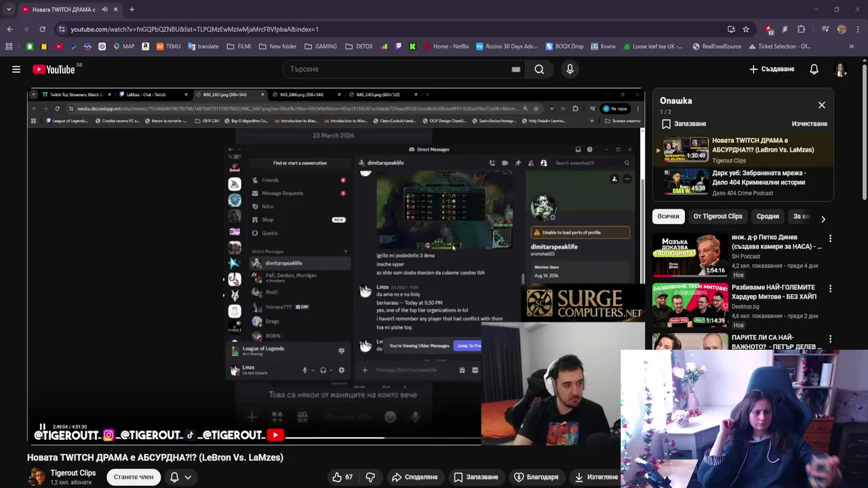Open options for ПАРИТЕ ЛИ СА НАЙ-ВАЖНОТО video
This screenshot has height=488, width=868.
pos(830,339)
